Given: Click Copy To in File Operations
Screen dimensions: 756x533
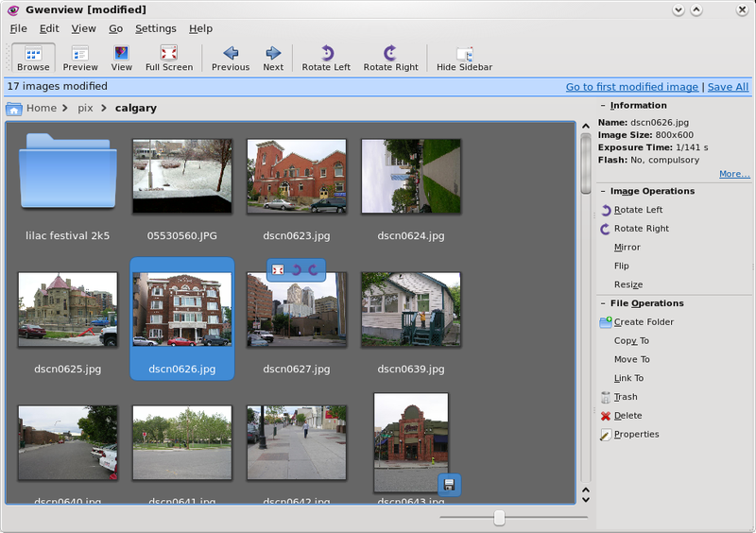Looking at the screenshot, I should click(x=631, y=341).
